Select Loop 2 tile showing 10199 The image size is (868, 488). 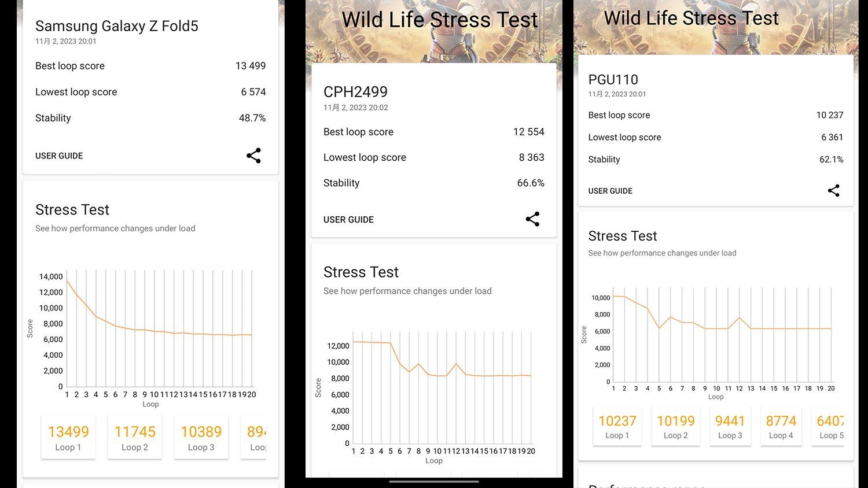coord(675,427)
